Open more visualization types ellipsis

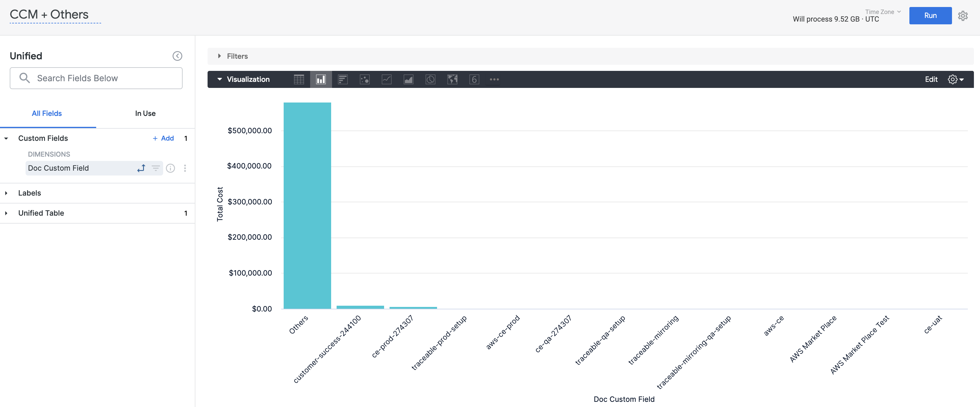tap(494, 79)
